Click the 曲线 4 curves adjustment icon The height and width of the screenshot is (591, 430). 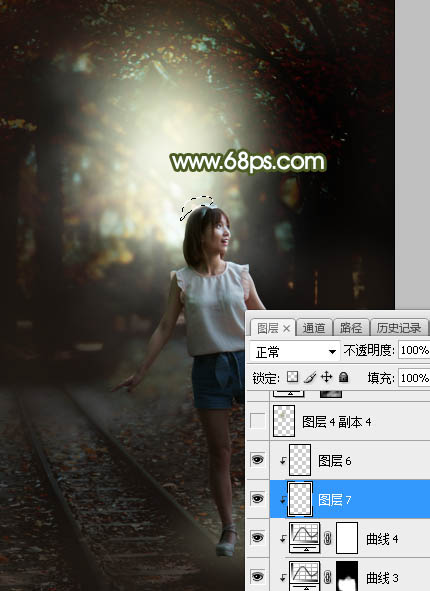[x=305, y=537]
